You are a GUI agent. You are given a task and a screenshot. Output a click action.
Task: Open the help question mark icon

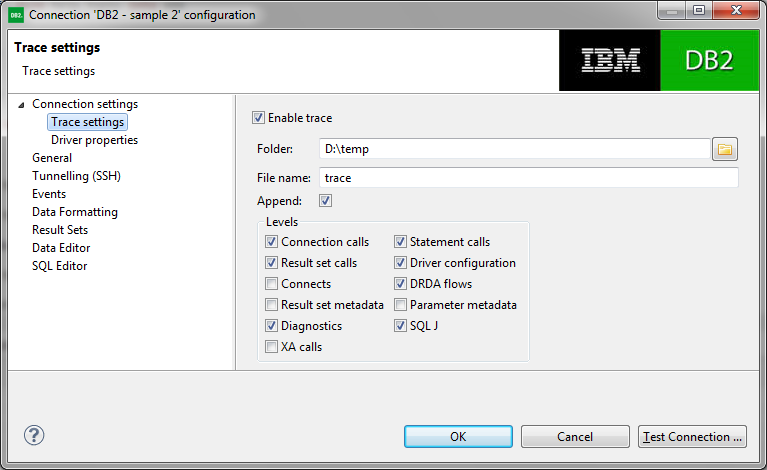34,435
